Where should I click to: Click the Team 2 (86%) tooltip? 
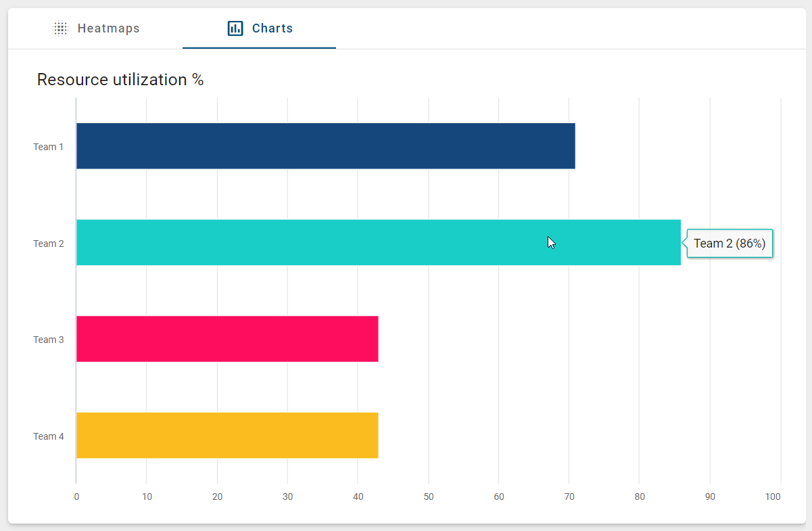730,243
